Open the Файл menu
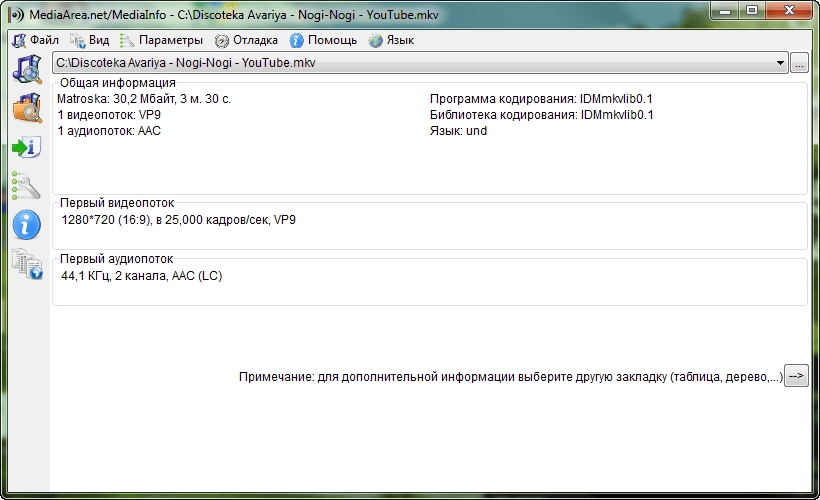 (36, 40)
